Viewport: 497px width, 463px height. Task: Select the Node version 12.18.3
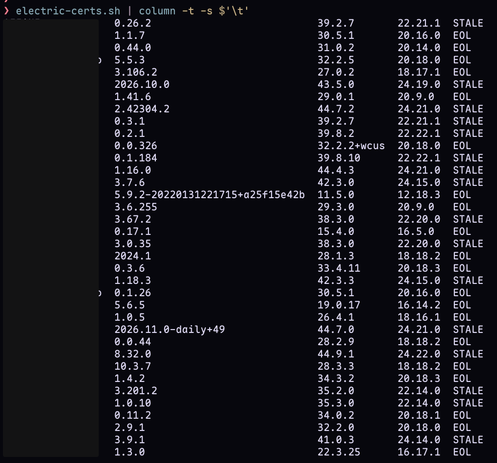pos(419,195)
